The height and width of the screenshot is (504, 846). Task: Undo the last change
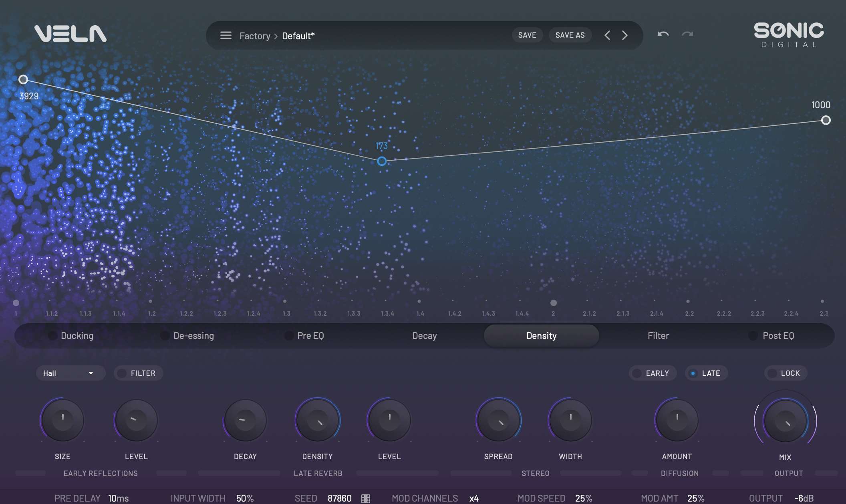click(x=663, y=34)
